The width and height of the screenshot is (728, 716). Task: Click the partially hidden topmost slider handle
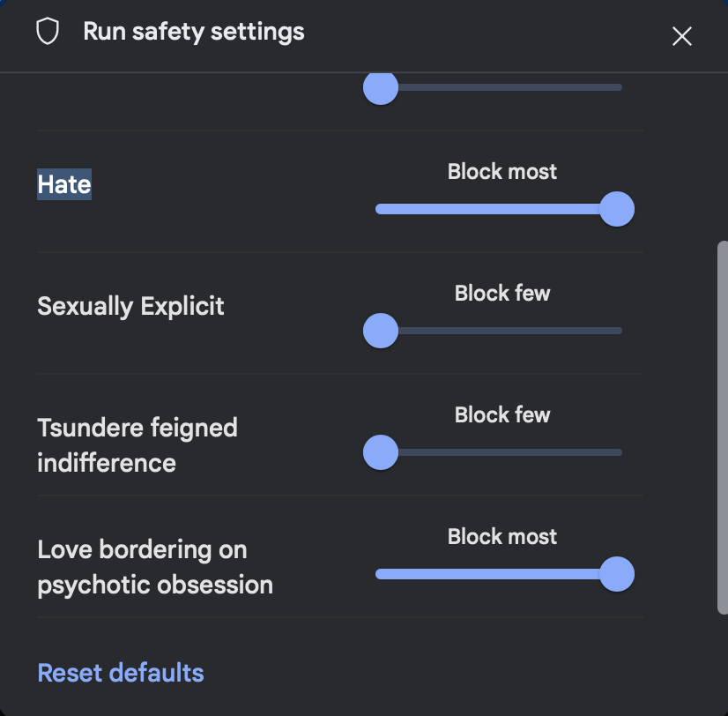381,88
